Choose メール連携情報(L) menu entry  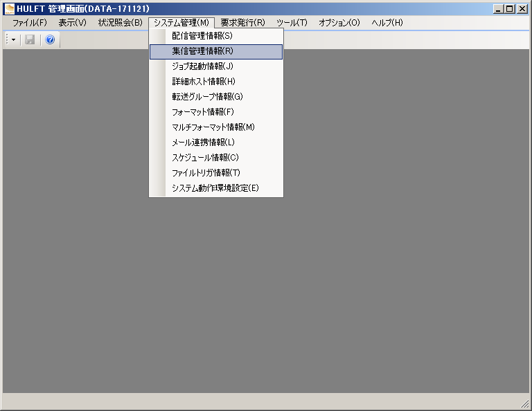click(x=216, y=143)
